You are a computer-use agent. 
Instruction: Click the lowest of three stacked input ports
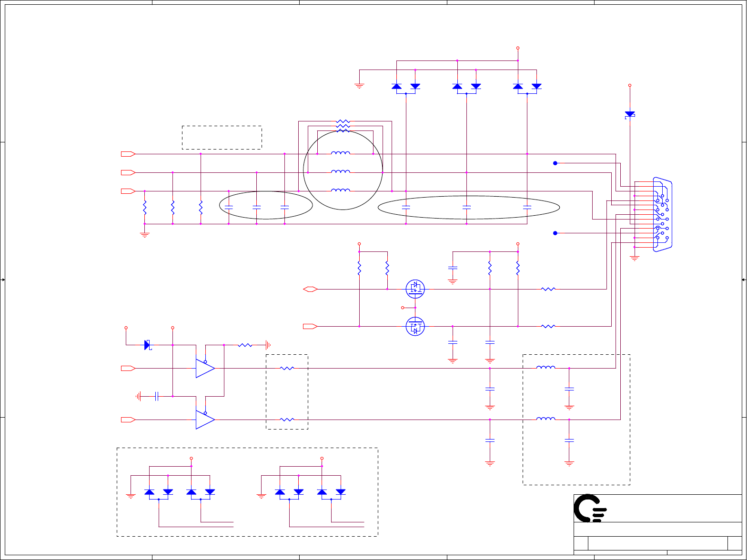point(128,191)
